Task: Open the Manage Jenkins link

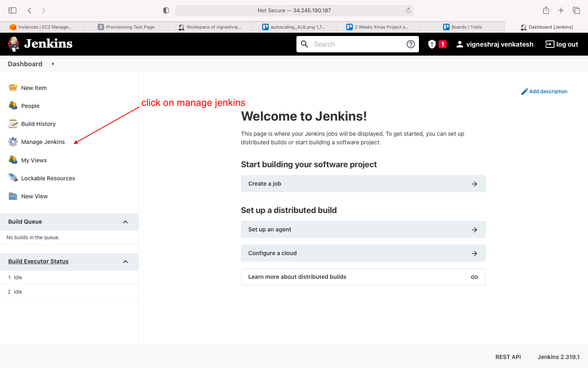Action: coord(43,142)
